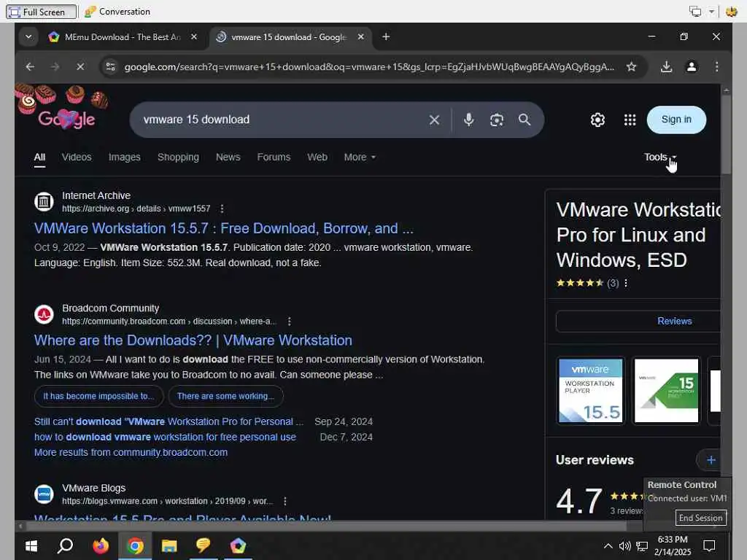
Task: Switch to Forums results
Action: (x=274, y=157)
